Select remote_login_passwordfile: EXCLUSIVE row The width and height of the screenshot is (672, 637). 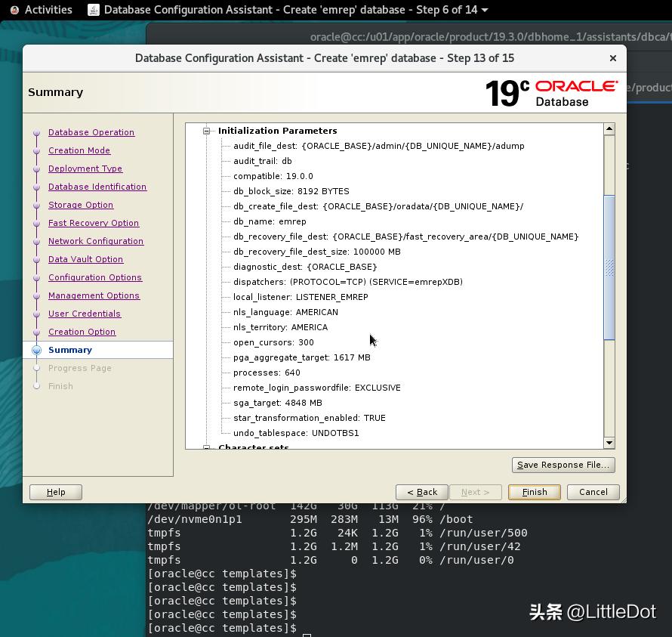click(x=316, y=388)
